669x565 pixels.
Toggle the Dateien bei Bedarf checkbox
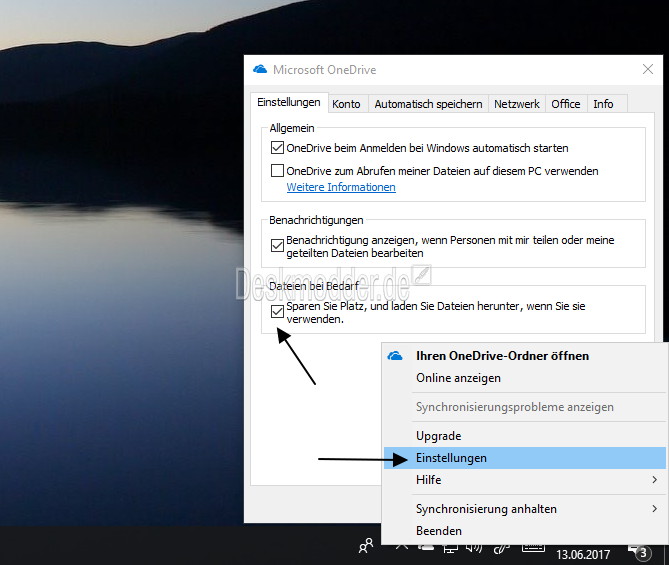pyautogui.click(x=277, y=312)
